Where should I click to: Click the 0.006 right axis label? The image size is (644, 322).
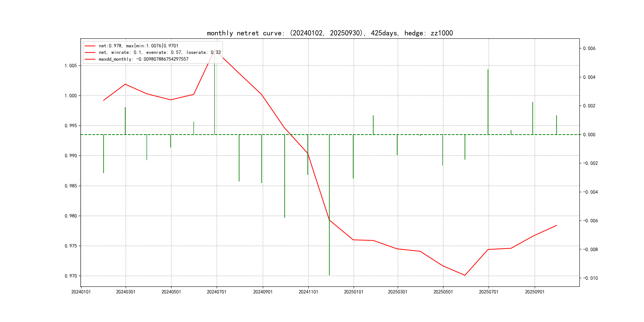589,48
